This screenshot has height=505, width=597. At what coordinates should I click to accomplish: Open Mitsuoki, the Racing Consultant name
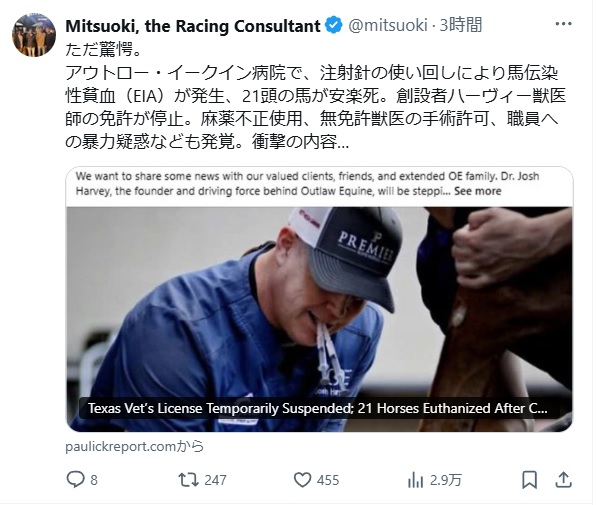coord(193,26)
